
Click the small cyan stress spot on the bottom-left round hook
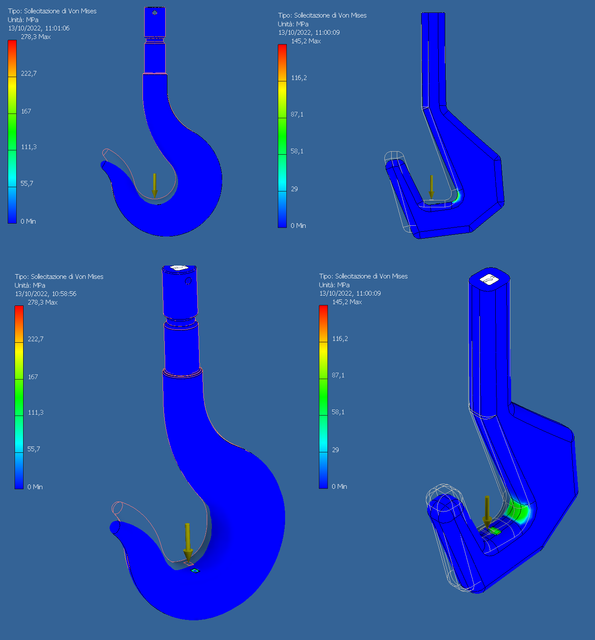(x=195, y=570)
